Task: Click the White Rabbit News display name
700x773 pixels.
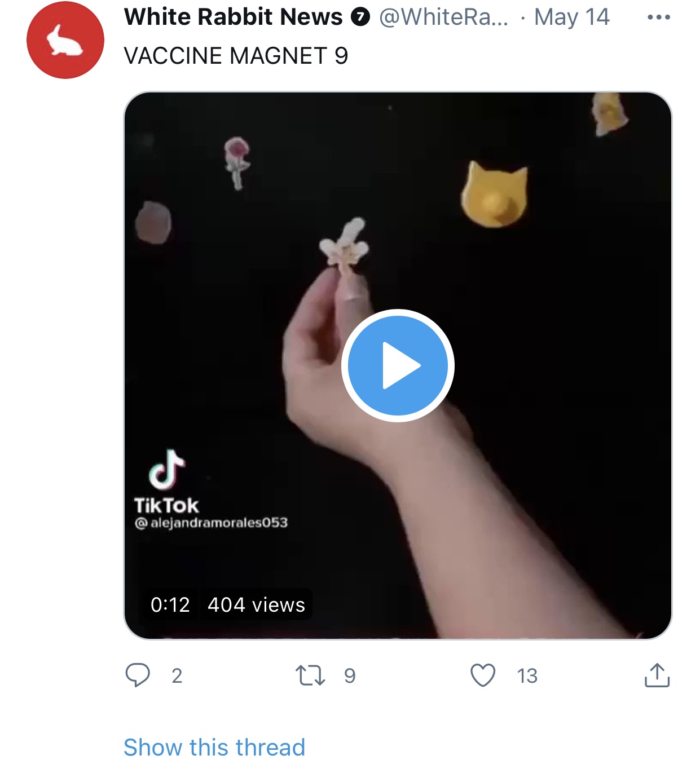Action: [x=233, y=17]
